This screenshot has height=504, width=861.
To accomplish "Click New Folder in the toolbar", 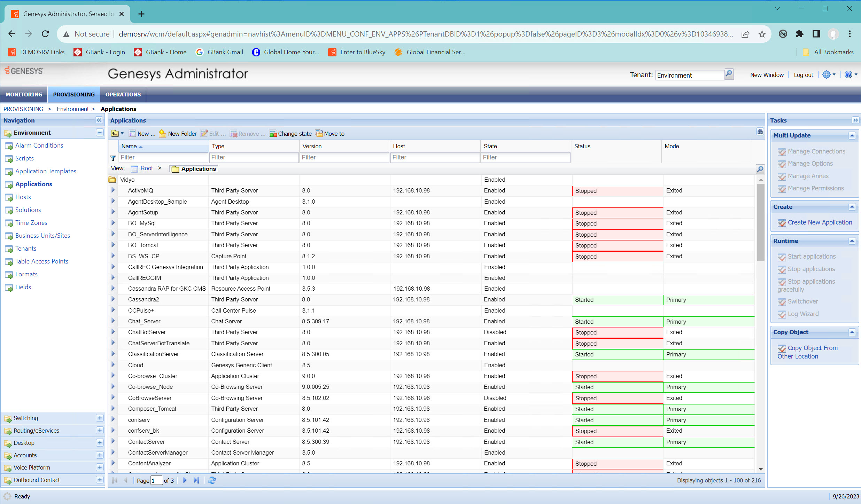I will (178, 134).
